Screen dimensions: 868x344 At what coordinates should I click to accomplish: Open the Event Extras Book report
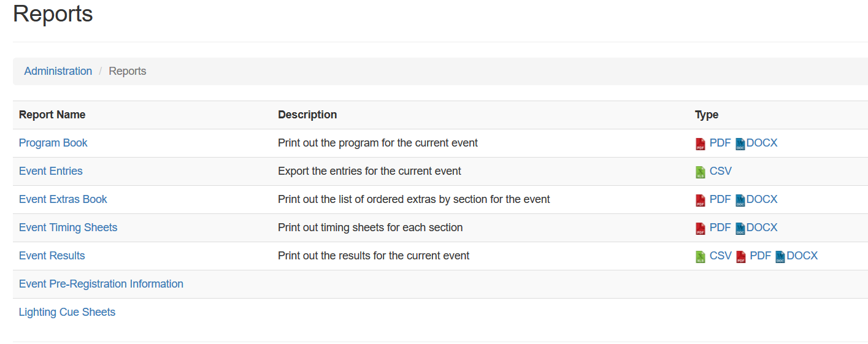click(63, 199)
